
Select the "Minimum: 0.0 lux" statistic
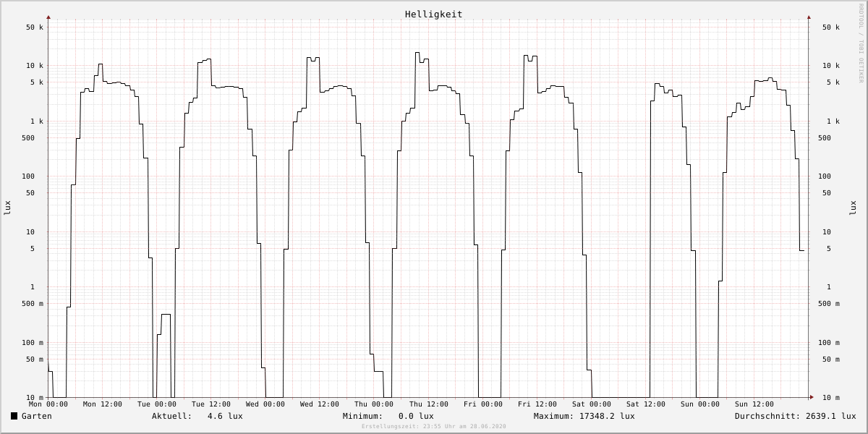tap(388, 416)
